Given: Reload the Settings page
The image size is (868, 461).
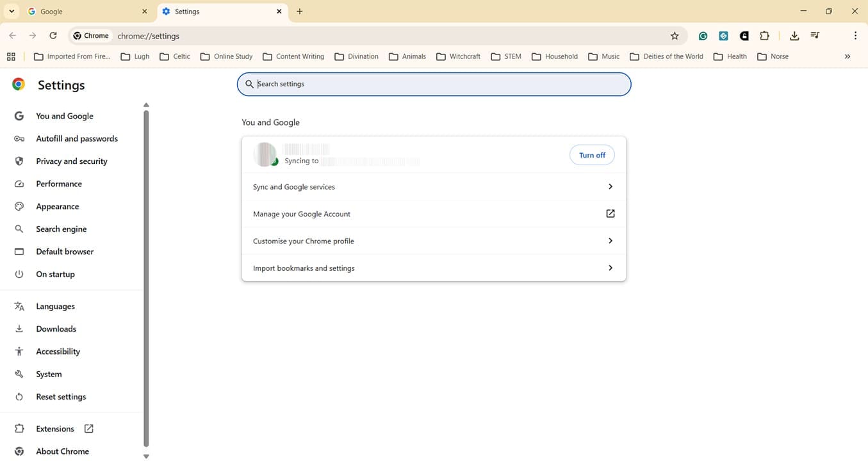Looking at the screenshot, I should (x=53, y=35).
